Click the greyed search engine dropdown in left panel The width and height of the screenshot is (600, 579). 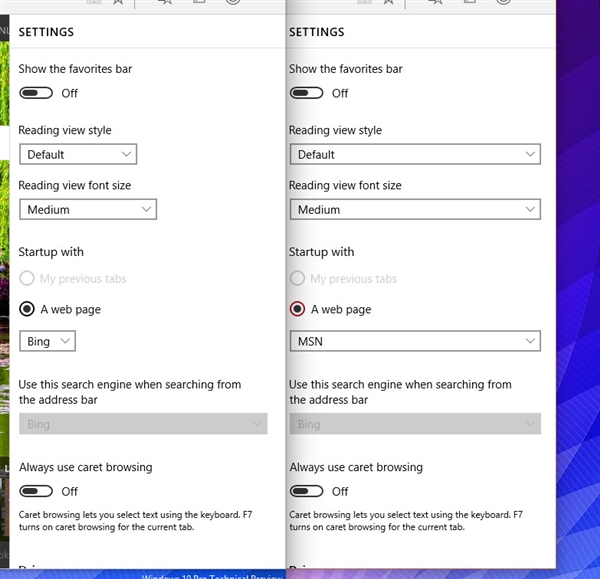[143, 424]
